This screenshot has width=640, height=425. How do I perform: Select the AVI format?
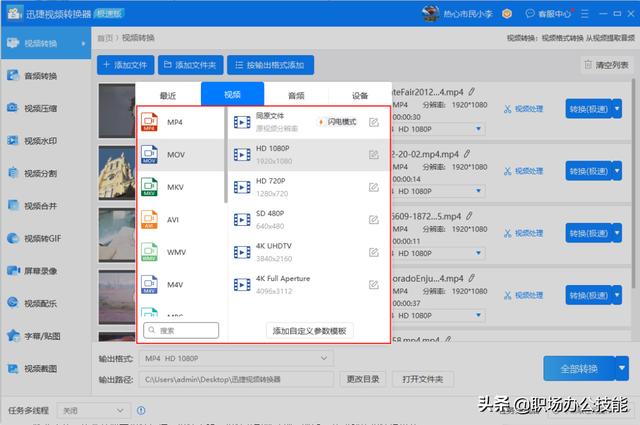point(181,220)
